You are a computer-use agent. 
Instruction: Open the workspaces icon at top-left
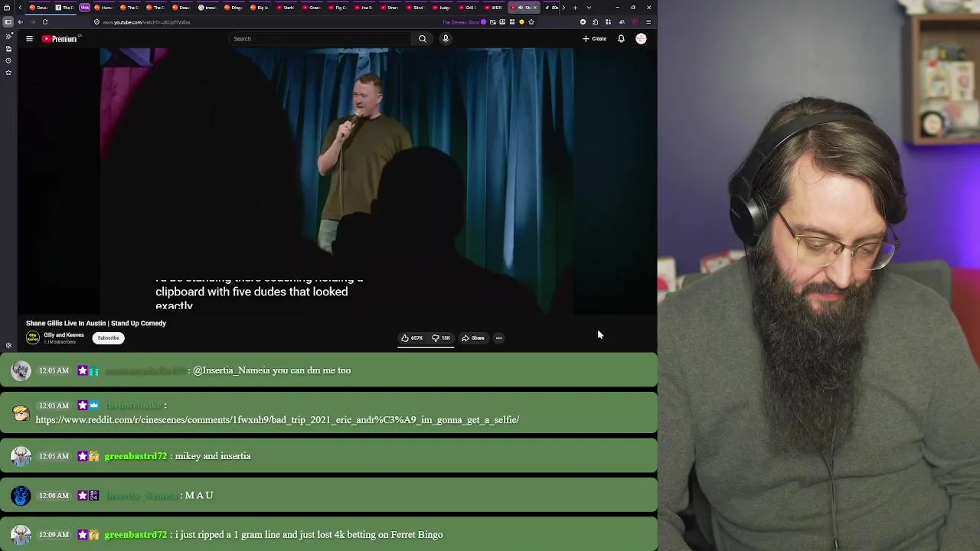point(8,8)
